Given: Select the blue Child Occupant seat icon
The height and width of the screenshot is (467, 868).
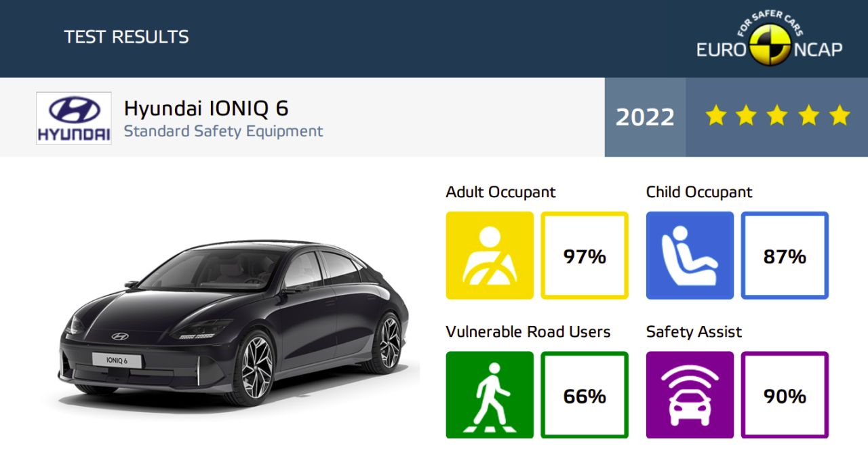Looking at the screenshot, I should (690, 256).
